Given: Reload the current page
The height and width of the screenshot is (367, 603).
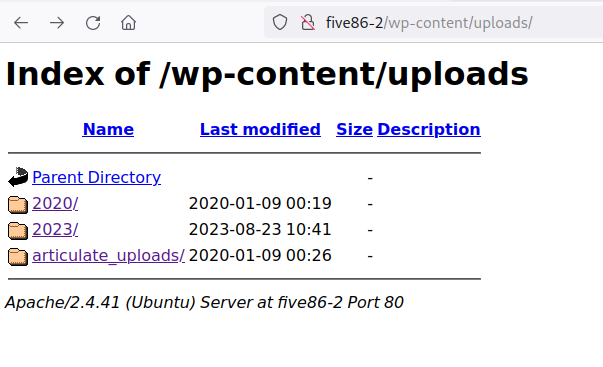Looking at the screenshot, I should tap(93, 23).
